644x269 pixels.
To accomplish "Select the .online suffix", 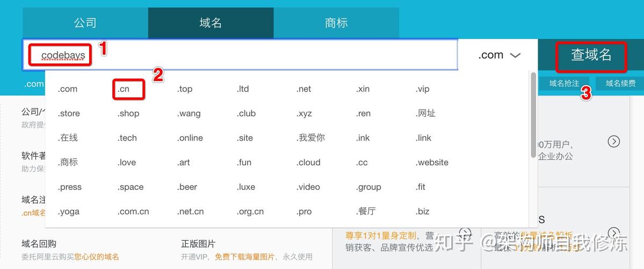I will [190, 138].
